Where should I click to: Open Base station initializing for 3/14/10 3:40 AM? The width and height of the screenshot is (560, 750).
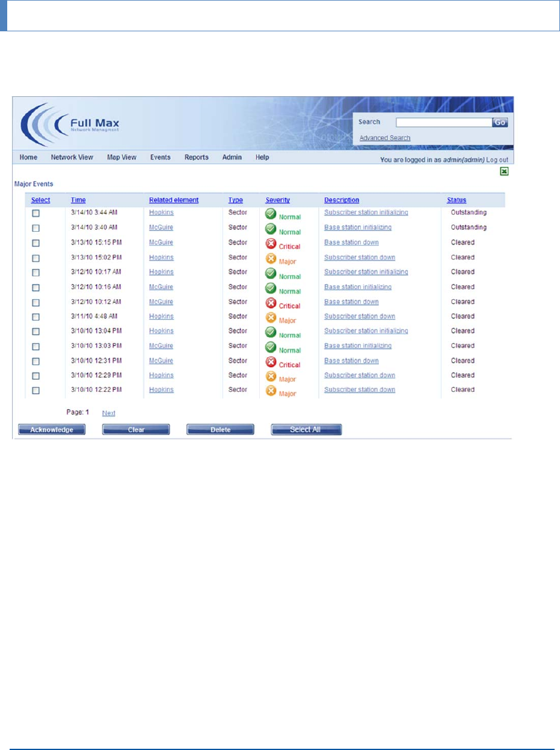coord(358,228)
